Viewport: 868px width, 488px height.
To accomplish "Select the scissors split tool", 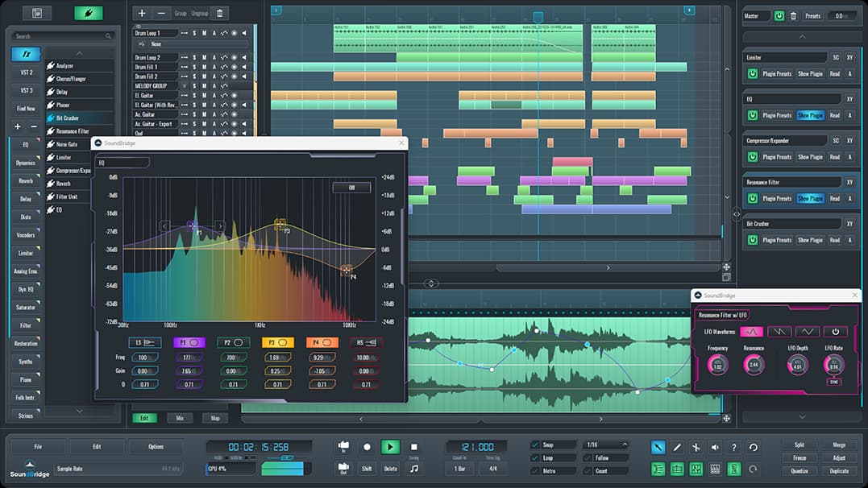I will click(x=696, y=448).
